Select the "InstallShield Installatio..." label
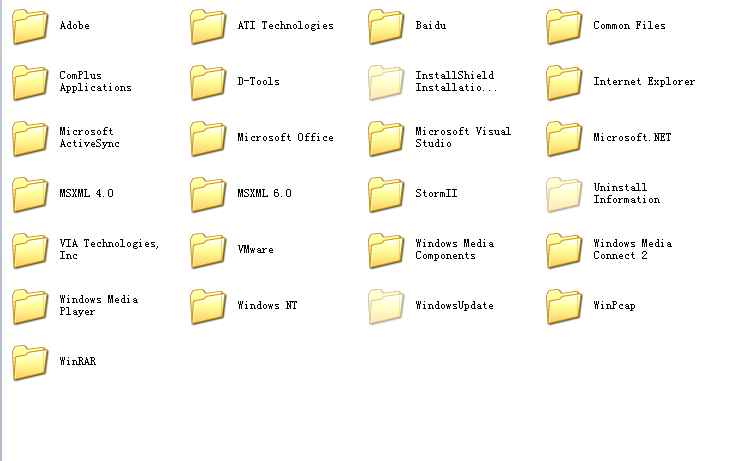 (x=456, y=81)
